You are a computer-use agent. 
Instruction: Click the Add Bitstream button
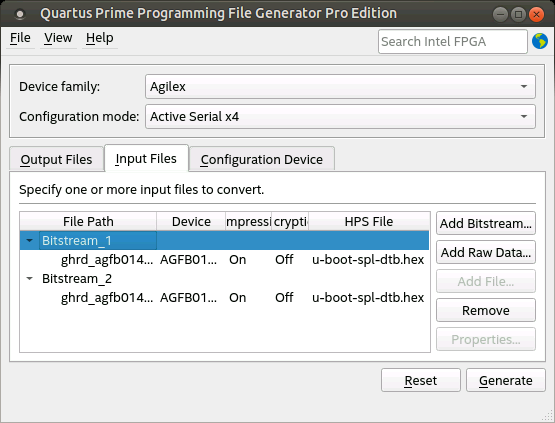[486, 223]
